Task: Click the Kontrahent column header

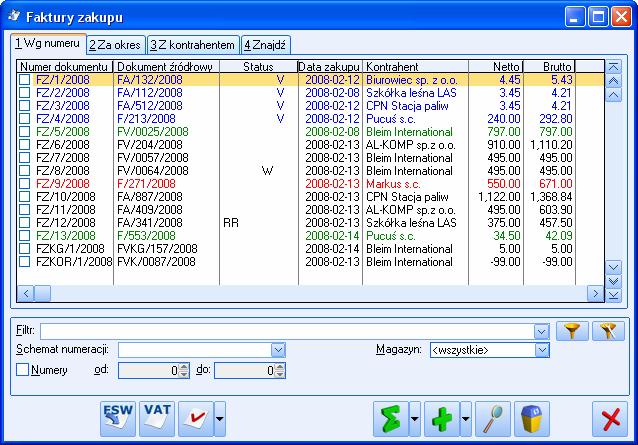Action: [415, 66]
